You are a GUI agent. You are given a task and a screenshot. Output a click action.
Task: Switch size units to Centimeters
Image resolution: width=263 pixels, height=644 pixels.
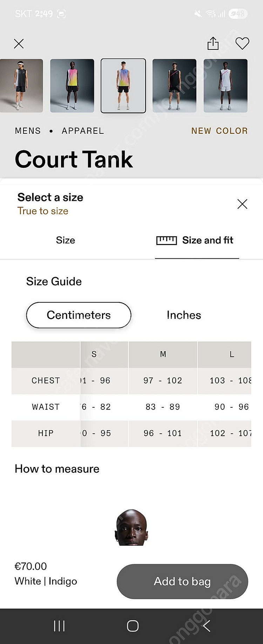pyautogui.click(x=79, y=315)
